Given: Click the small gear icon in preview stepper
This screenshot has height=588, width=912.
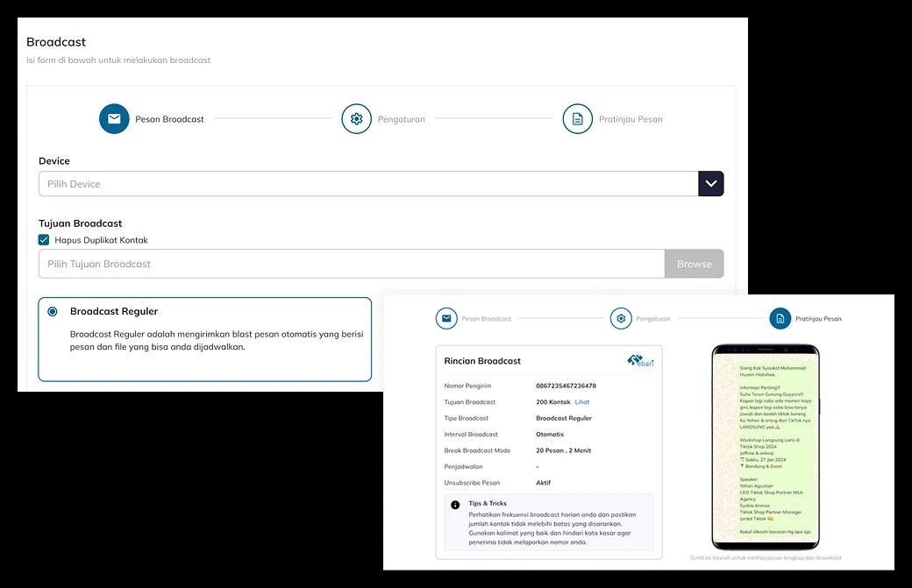Looking at the screenshot, I should click(x=621, y=319).
